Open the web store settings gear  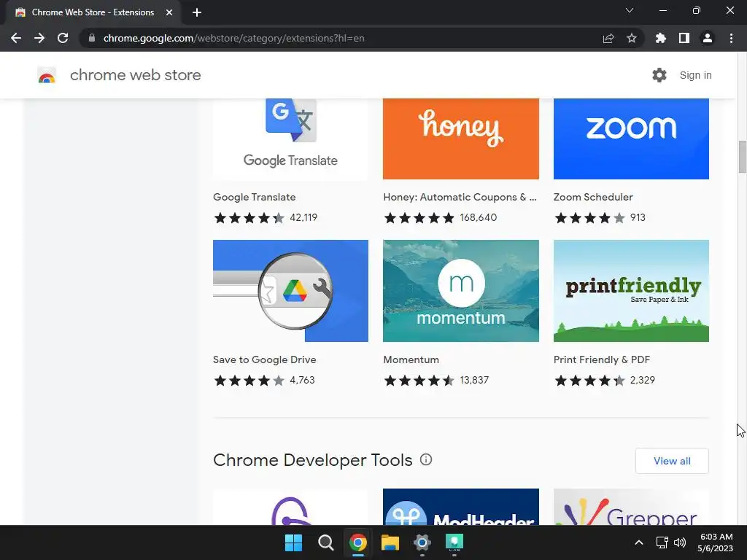pyautogui.click(x=659, y=75)
